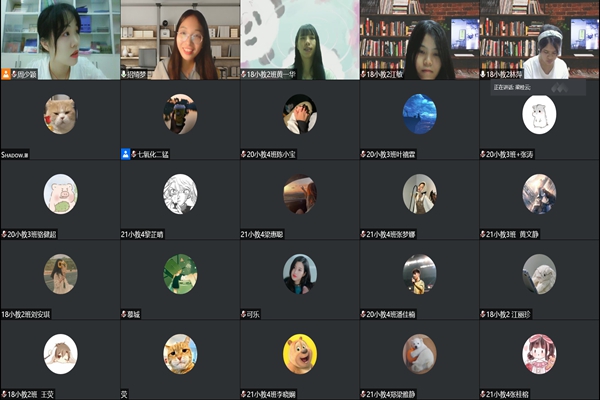
Task: Select the orange tabby cat avatar
Action: click(x=180, y=354)
